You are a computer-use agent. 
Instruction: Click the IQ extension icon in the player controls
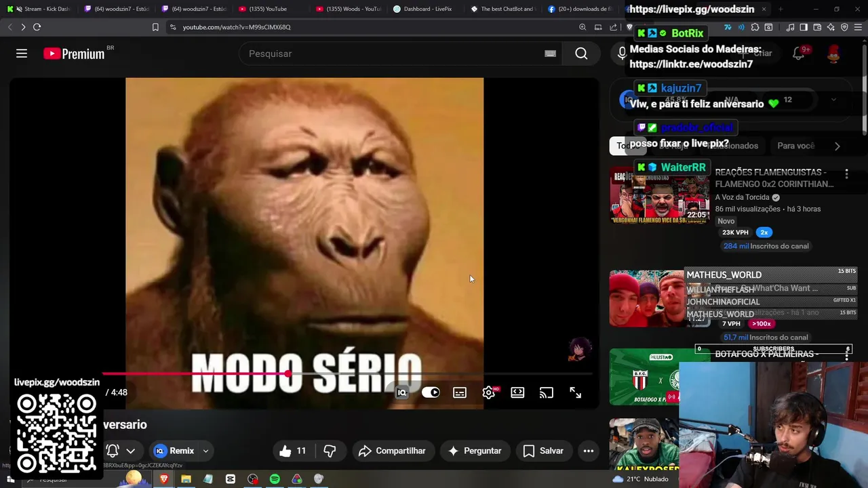pyautogui.click(x=401, y=392)
